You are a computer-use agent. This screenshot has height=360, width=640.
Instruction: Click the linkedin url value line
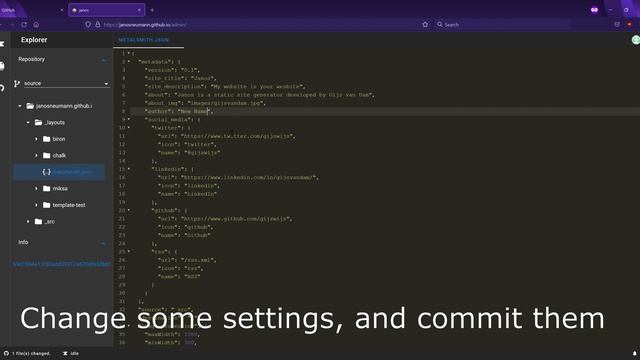pos(238,178)
